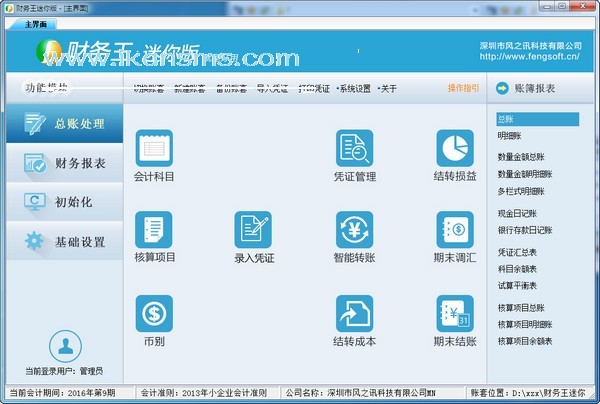Open the 明细账 report

click(509, 136)
